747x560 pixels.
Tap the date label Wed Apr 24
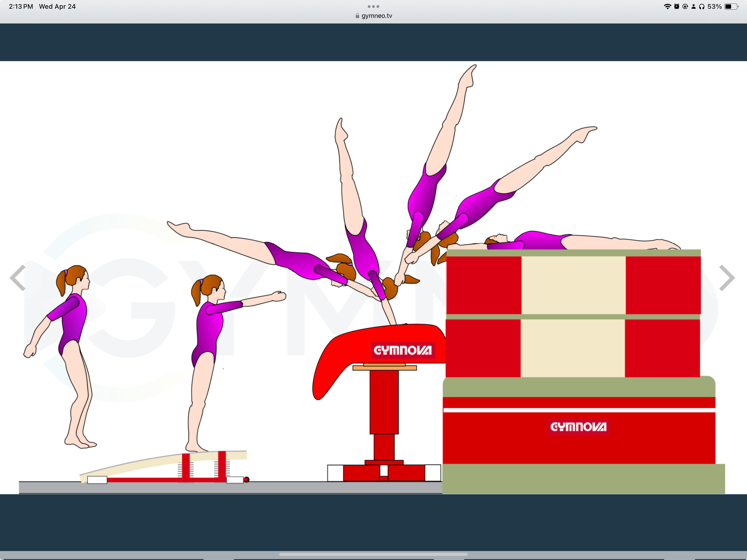tap(57, 6)
